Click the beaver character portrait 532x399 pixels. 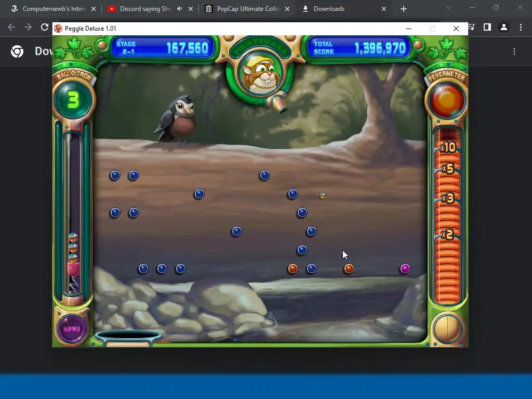click(261, 73)
